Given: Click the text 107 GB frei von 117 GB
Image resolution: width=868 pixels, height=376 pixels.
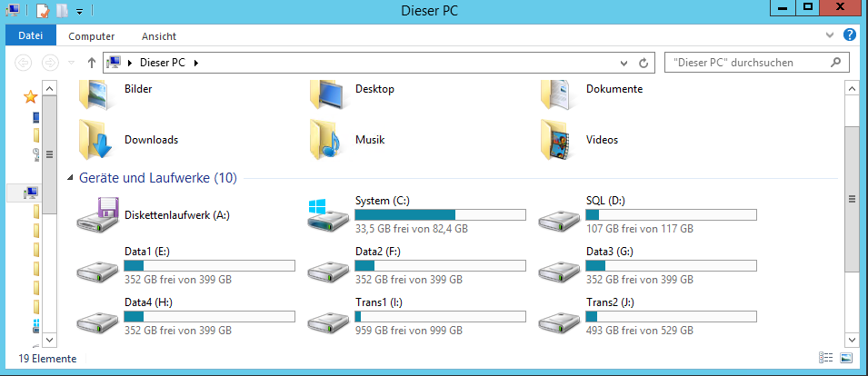Looking at the screenshot, I should pyautogui.click(x=639, y=228).
